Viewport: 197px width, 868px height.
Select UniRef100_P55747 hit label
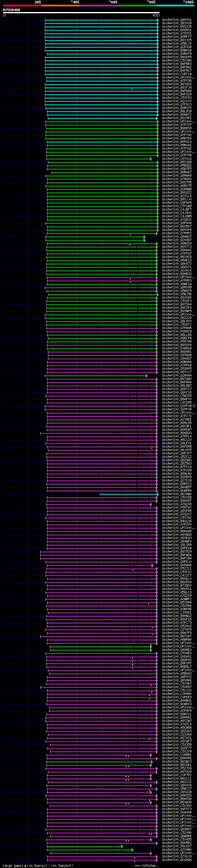(176, 507)
